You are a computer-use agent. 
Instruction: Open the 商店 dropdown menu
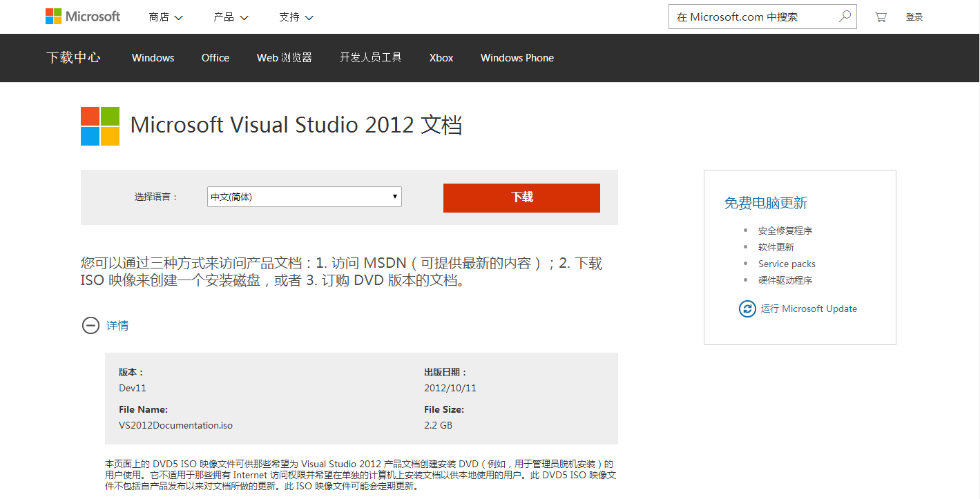[166, 17]
